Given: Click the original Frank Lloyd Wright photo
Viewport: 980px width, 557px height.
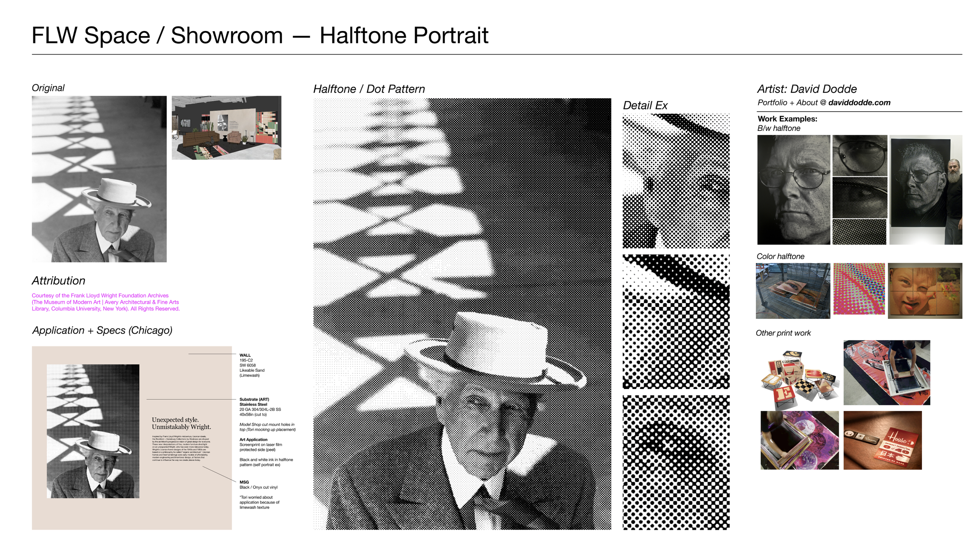Looking at the screenshot, I should (x=99, y=179).
